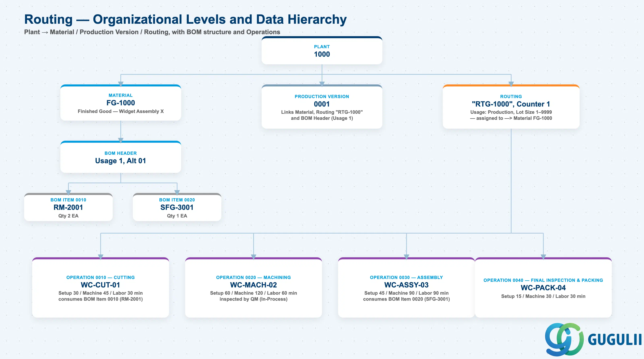Click the "Qty 2 EA" quantity text

(68, 216)
